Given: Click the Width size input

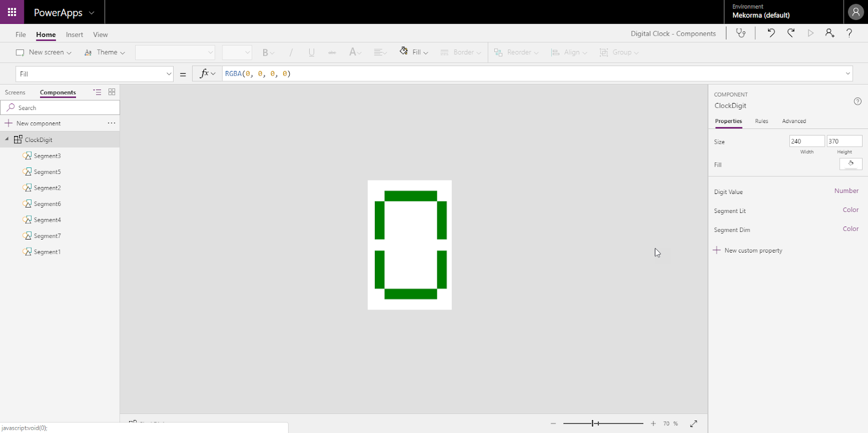Looking at the screenshot, I should tap(807, 141).
